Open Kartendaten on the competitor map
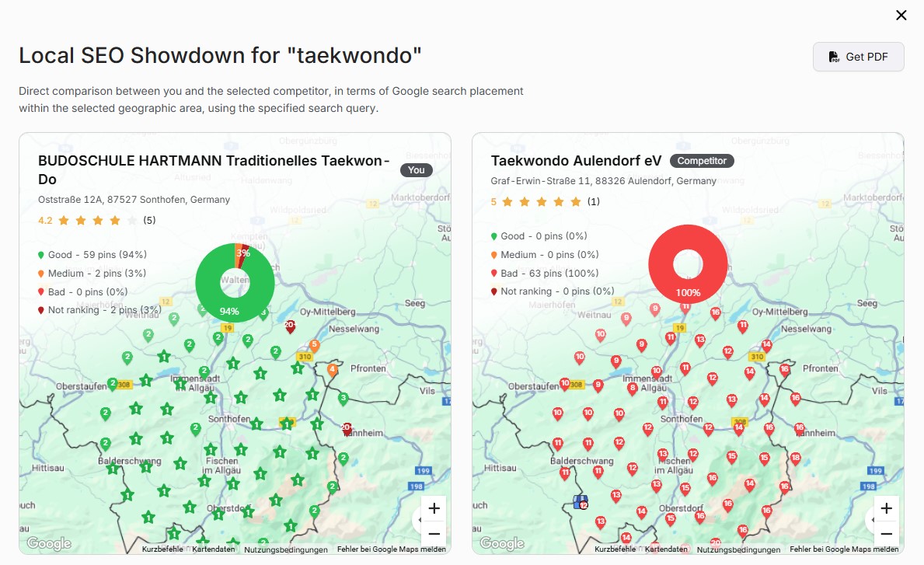924x565 pixels. 666,549
